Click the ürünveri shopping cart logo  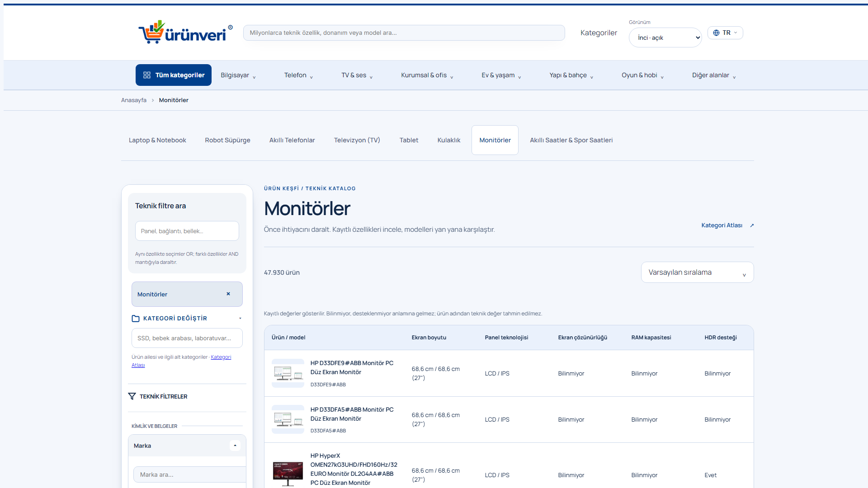(x=185, y=32)
